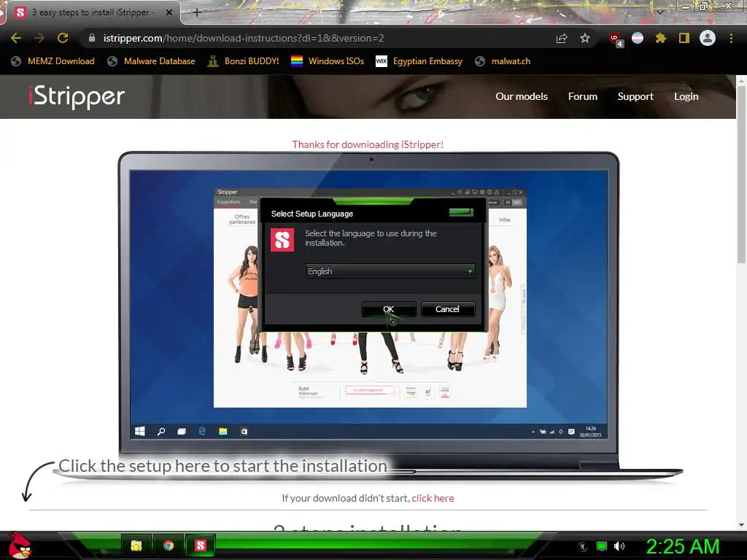Image resolution: width=747 pixels, height=560 pixels.
Task: Open File Explorer from the taskbar
Action: click(x=136, y=545)
